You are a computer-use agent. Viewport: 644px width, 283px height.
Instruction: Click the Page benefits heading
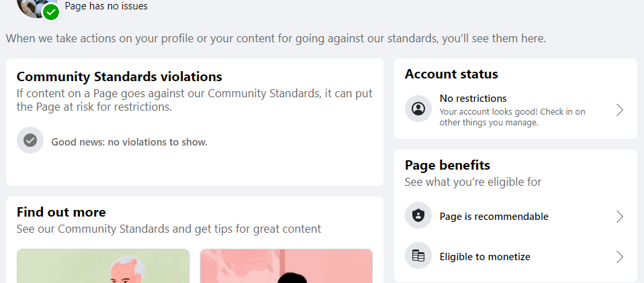tap(447, 165)
